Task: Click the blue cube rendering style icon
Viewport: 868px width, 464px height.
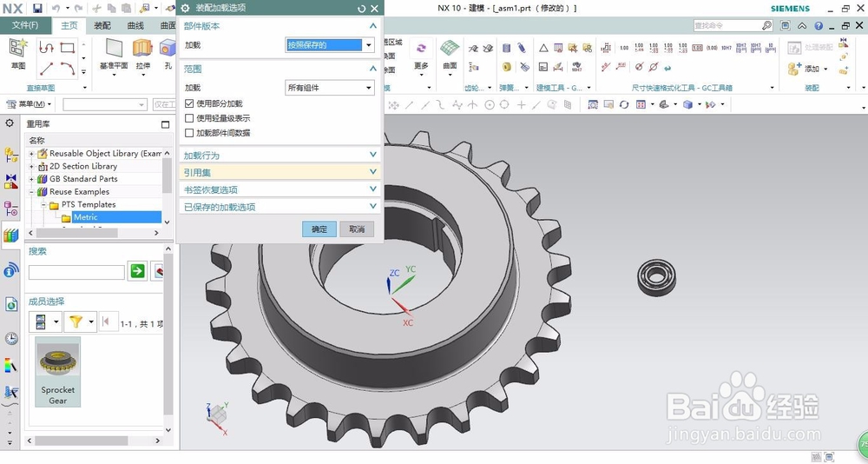Action: click(687, 104)
